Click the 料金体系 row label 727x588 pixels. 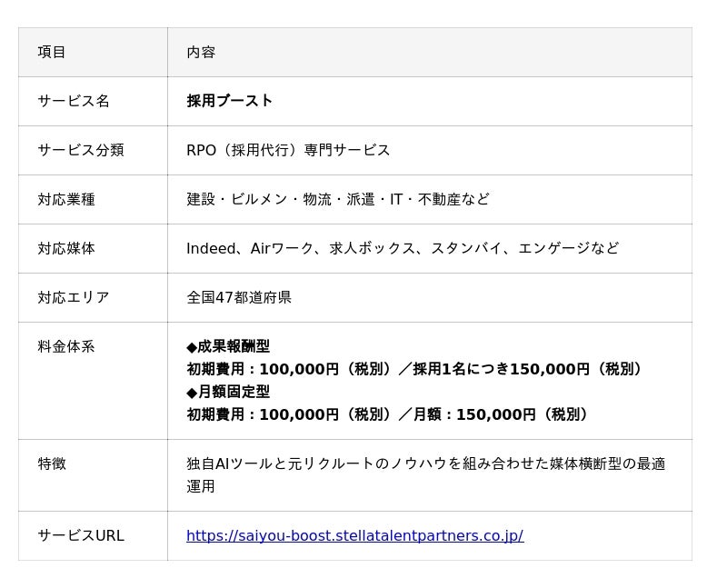[66, 346]
